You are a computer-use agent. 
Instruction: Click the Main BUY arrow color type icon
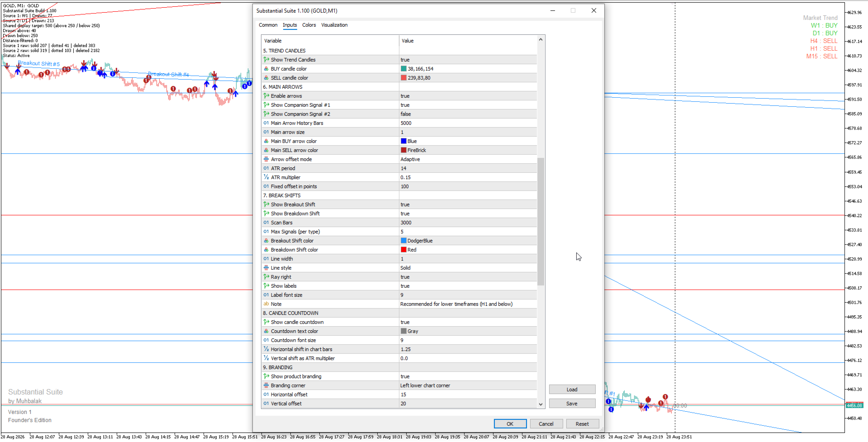pos(266,141)
